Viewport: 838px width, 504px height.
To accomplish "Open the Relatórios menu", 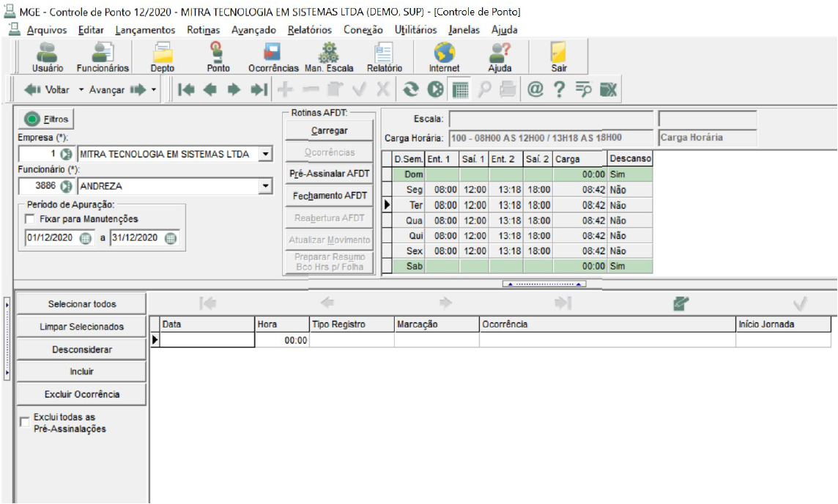I will (x=309, y=30).
